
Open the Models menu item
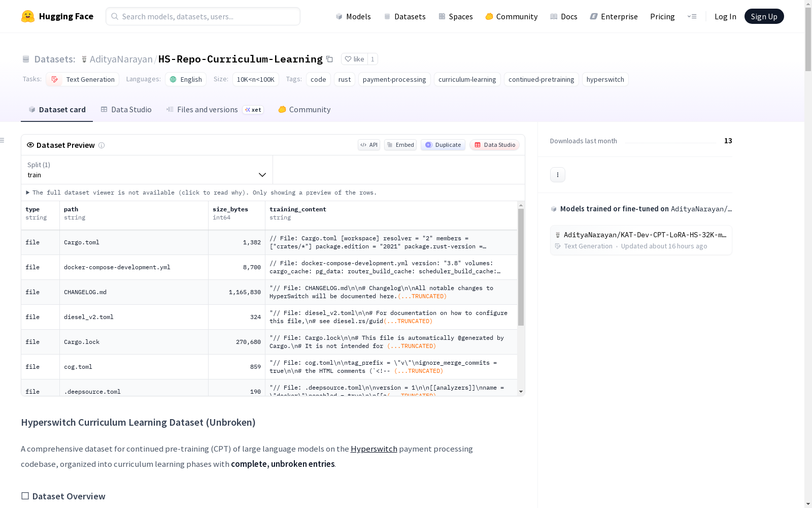click(353, 16)
